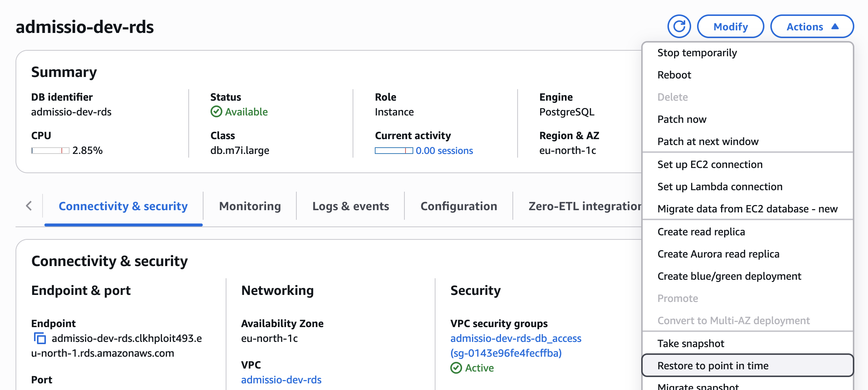Click the Modify button
Image resolution: width=868 pixels, height=390 pixels.
730,27
